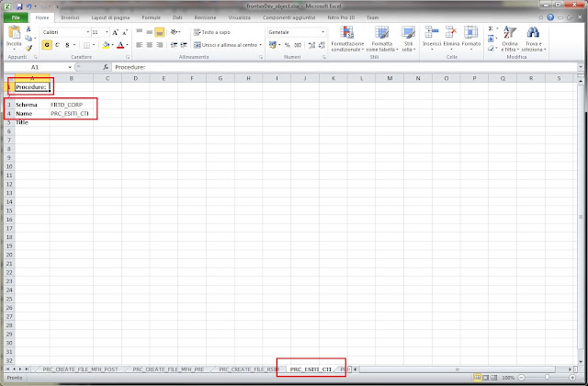Select cell B4 with PRC_ESITI_CTI
Screen dimensions: 588x386
pyautogui.click(x=72, y=114)
